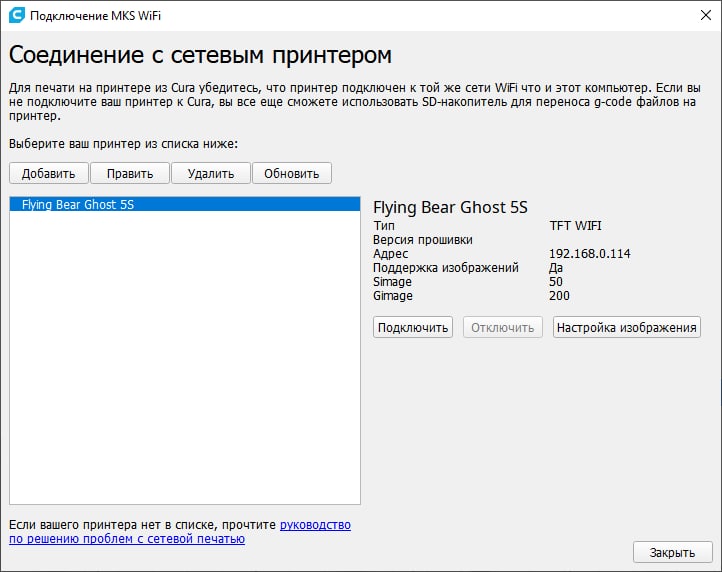Open Настройка изображения settings
This screenshot has width=722, height=572.
[x=627, y=327]
